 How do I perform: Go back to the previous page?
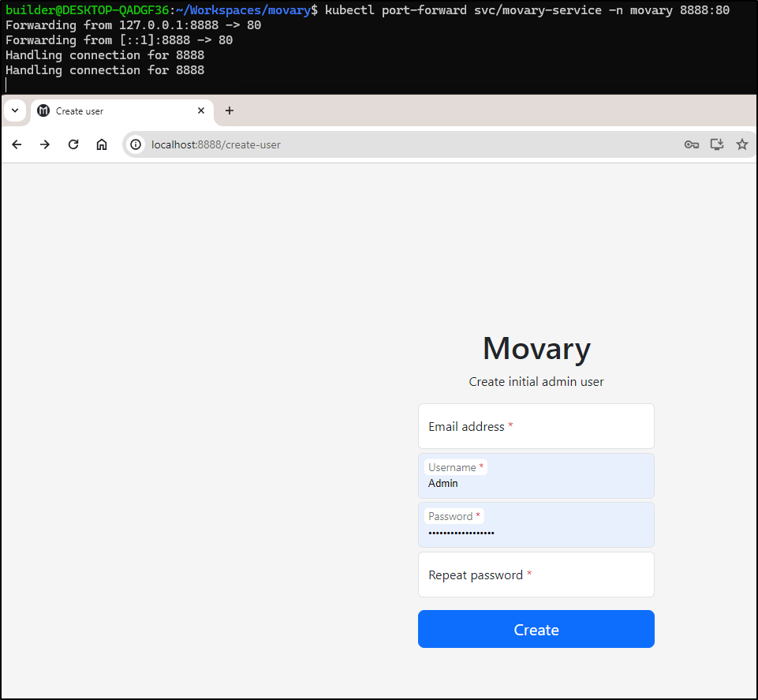pyautogui.click(x=17, y=144)
